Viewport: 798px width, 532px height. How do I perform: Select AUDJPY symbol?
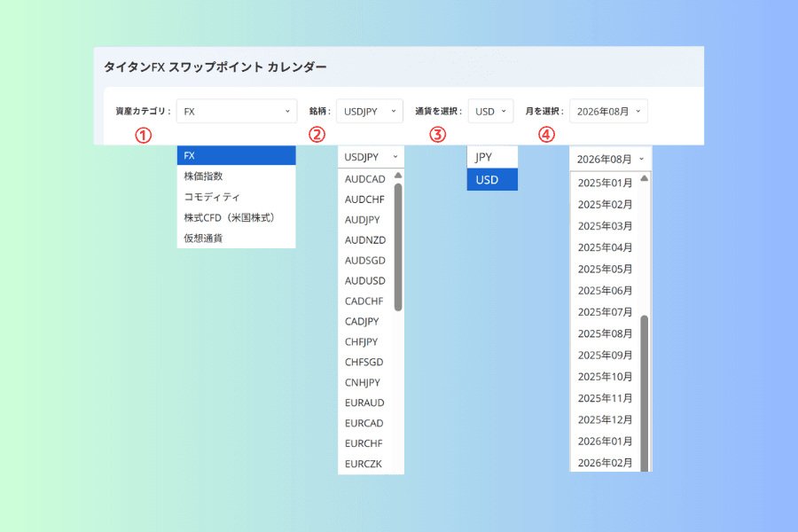tap(366, 219)
